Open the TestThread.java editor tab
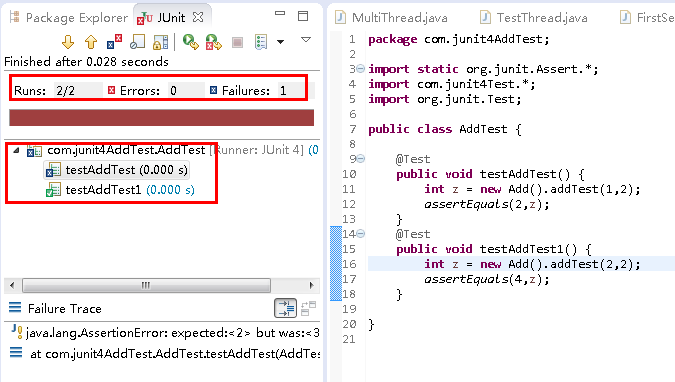The height and width of the screenshot is (382, 675). pyautogui.click(x=534, y=18)
